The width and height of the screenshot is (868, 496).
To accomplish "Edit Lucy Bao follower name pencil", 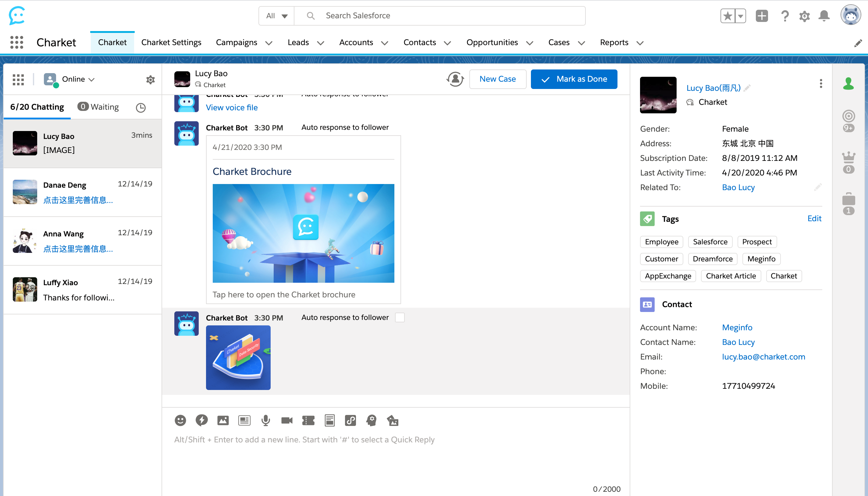I will [x=747, y=88].
